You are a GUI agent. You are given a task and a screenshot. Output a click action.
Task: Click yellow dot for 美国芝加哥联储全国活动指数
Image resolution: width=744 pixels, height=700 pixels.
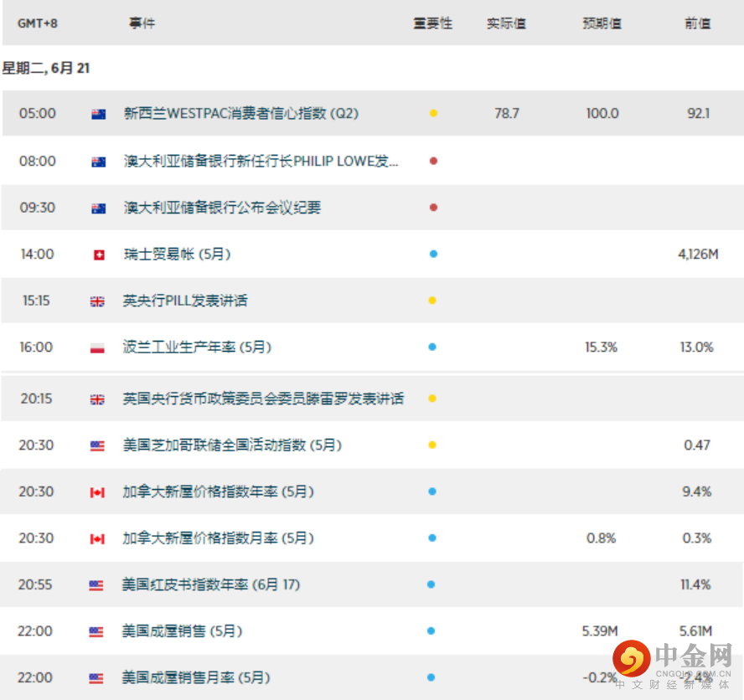pos(432,445)
